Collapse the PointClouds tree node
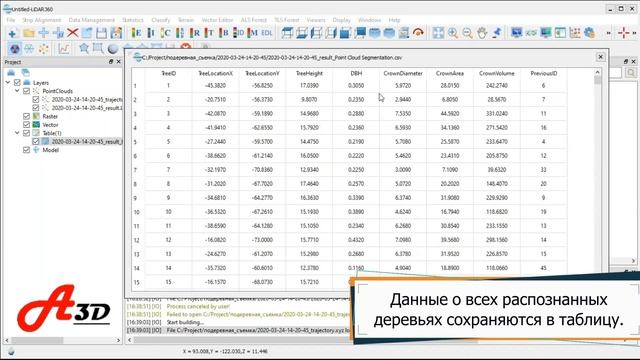Viewport: 640px width, 360px height. tap(17, 91)
